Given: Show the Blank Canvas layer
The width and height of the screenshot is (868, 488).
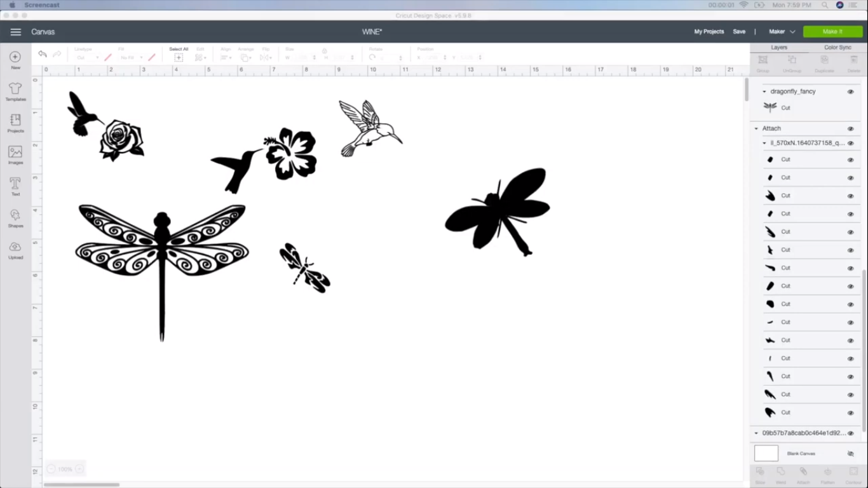Looking at the screenshot, I should pos(851,453).
